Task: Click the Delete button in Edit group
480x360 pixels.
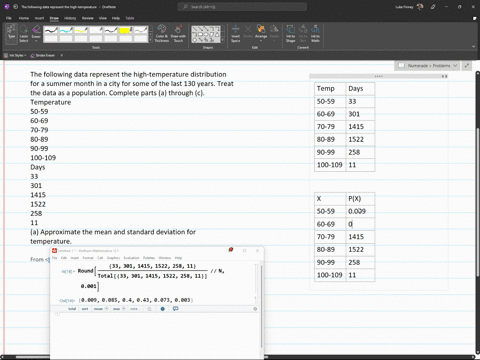Action: (248, 32)
